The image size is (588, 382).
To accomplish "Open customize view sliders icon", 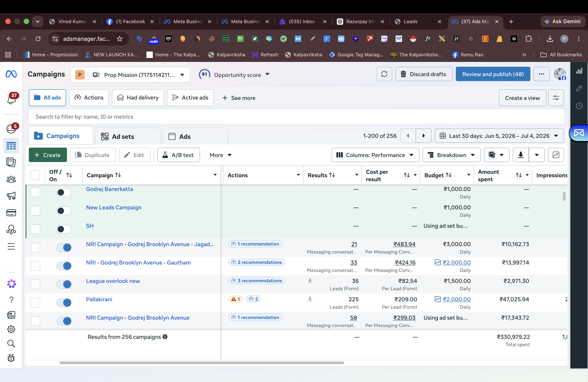I will coord(556,98).
